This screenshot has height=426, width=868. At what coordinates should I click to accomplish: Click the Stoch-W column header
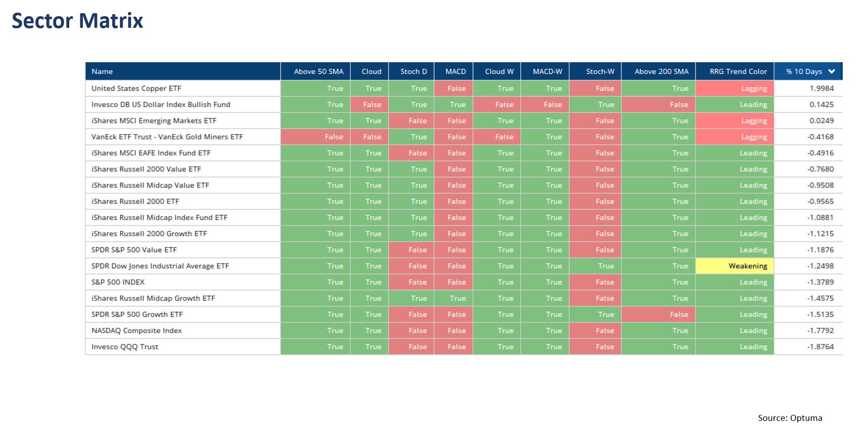[596, 71]
